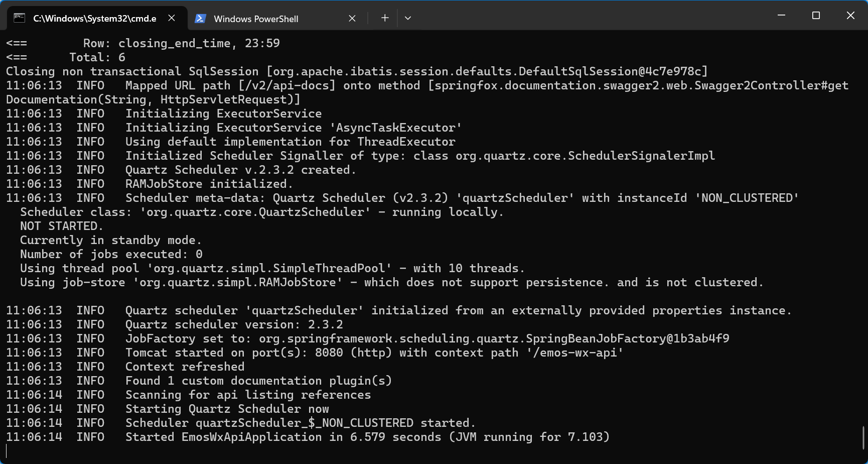Click the 'Context refreshed' log line
The image size is (868, 464).
click(185, 367)
